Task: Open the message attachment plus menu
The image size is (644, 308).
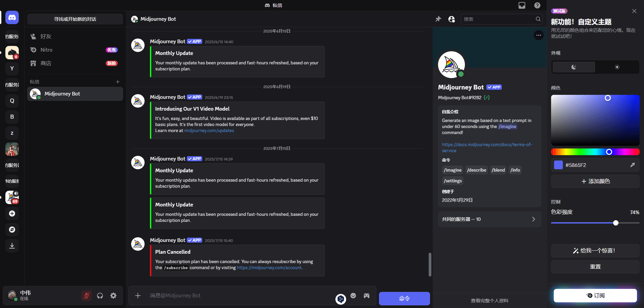Action: coord(138,296)
